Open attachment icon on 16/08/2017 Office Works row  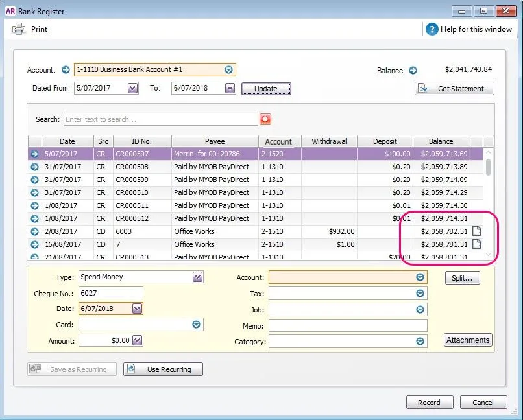(476, 244)
